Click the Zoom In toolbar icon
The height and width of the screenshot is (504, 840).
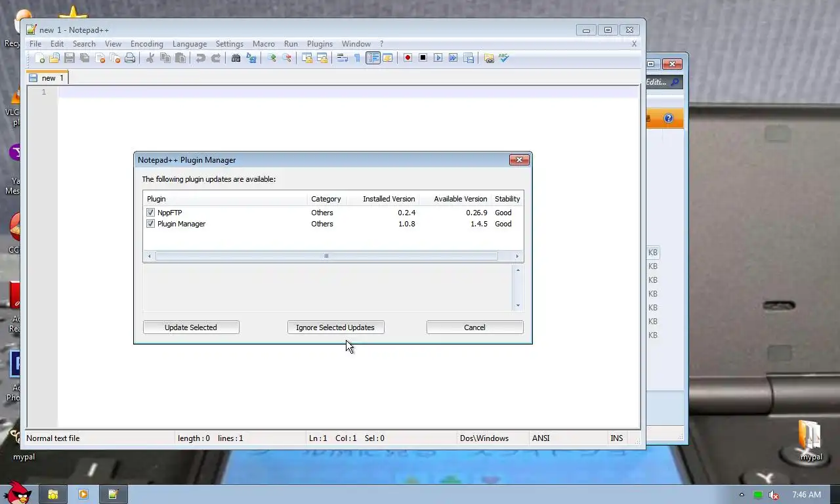[271, 58]
